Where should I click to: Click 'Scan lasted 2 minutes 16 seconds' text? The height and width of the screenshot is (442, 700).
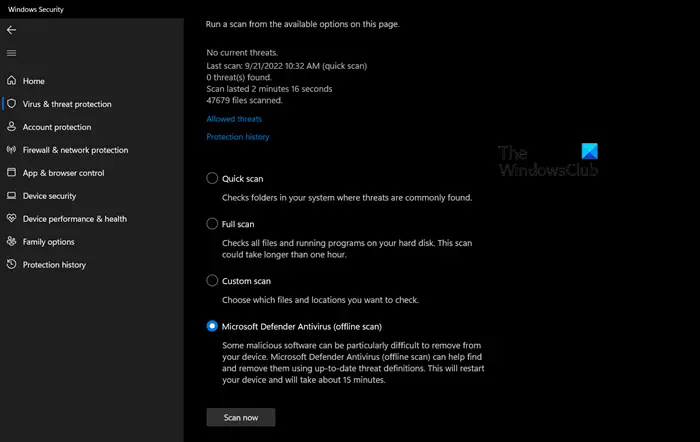tap(269, 89)
